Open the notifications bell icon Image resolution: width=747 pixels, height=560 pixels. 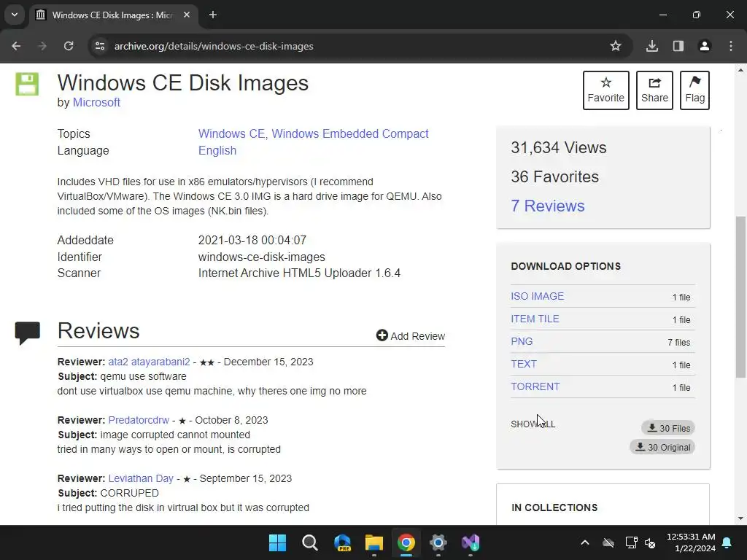pos(727,542)
